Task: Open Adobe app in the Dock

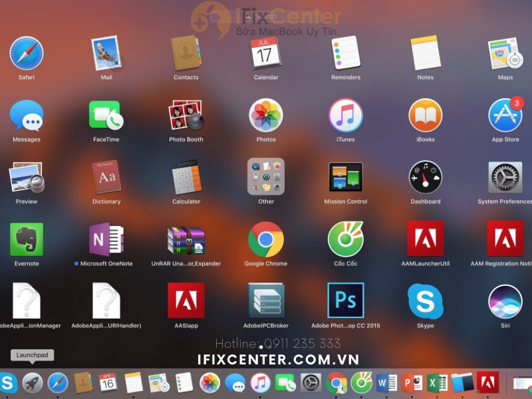Action: 488,382
